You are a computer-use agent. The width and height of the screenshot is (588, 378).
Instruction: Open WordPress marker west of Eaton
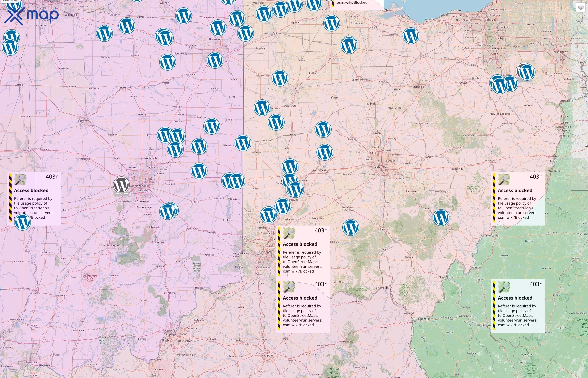[x=237, y=181]
